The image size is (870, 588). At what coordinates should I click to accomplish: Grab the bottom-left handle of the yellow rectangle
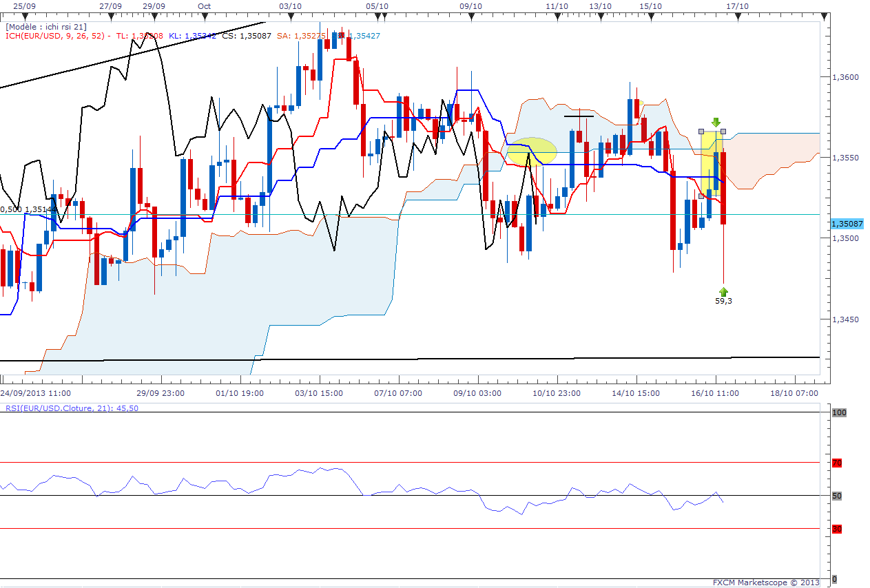point(701,196)
